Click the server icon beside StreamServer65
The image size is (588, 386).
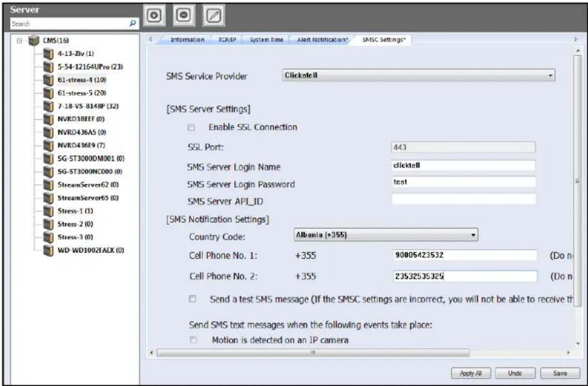point(49,198)
